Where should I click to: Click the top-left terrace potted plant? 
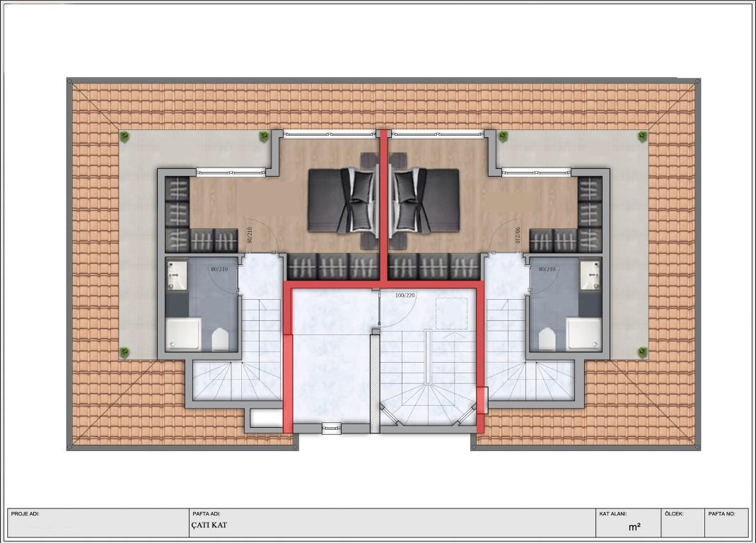click(124, 137)
